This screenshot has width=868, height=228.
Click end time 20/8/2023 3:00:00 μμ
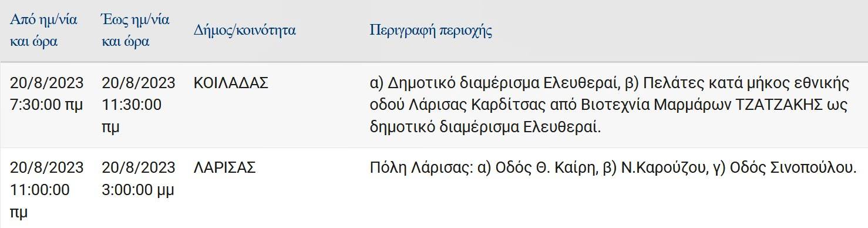139,179
